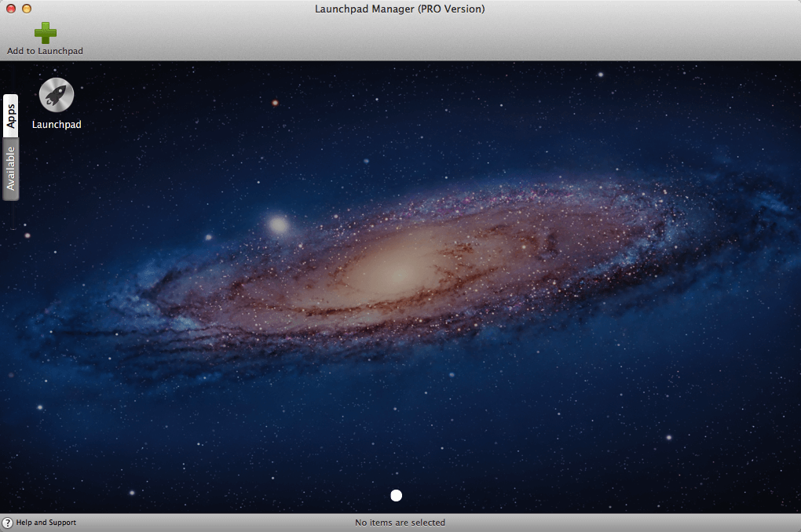Open the Available side tab
Screen dimensions: 801x532
click(11, 169)
